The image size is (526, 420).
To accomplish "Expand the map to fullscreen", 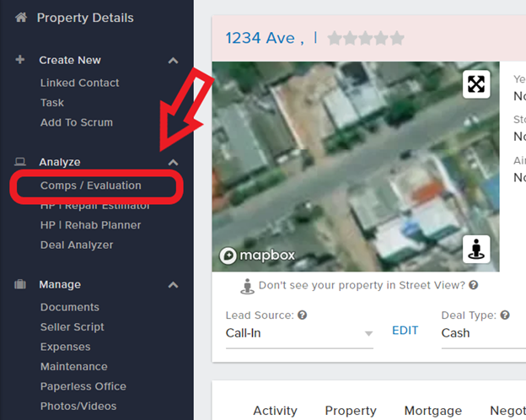I will (476, 84).
